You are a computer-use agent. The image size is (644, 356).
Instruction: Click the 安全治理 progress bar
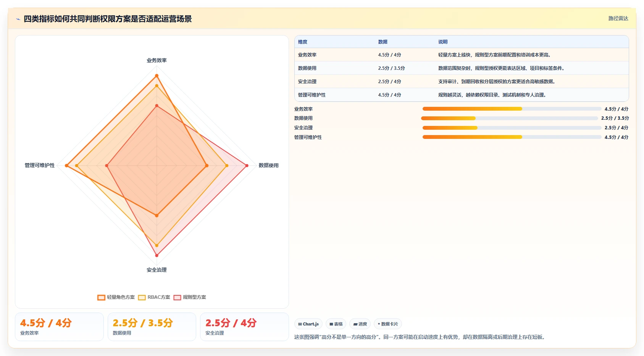(512, 128)
